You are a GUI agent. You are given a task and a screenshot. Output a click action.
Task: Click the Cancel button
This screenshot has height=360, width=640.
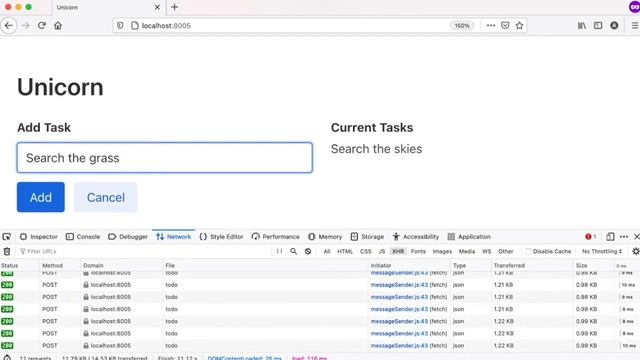coord(106,197)
